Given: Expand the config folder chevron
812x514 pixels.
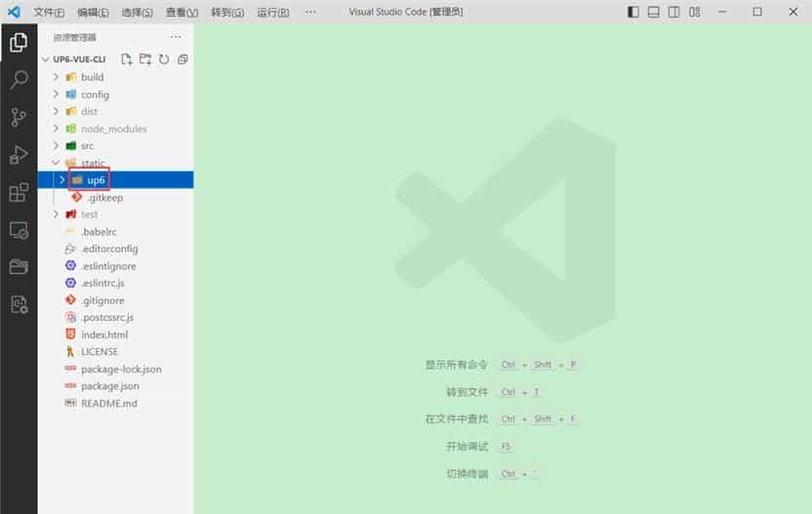Looking at the screenshot, I should point(56,95).
